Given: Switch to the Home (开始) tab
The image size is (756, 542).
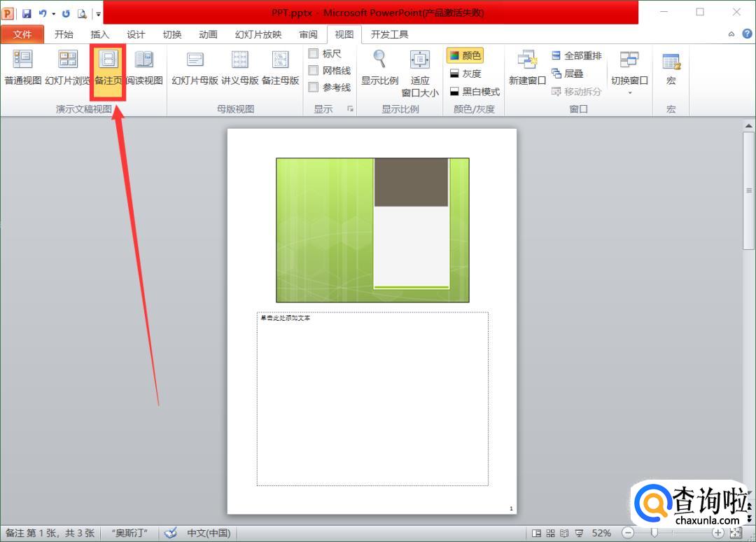Looking at the screenshot, I should pos(64,34).
